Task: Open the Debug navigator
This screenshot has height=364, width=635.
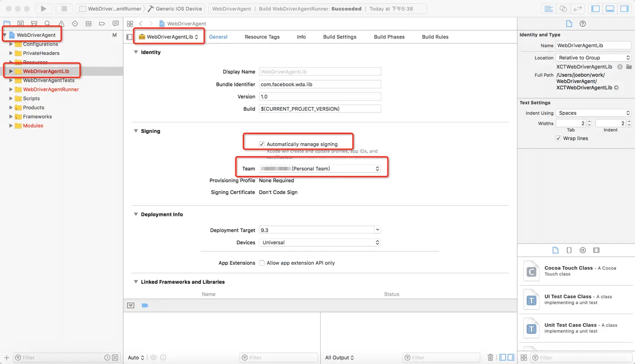Action: [88, 24]
